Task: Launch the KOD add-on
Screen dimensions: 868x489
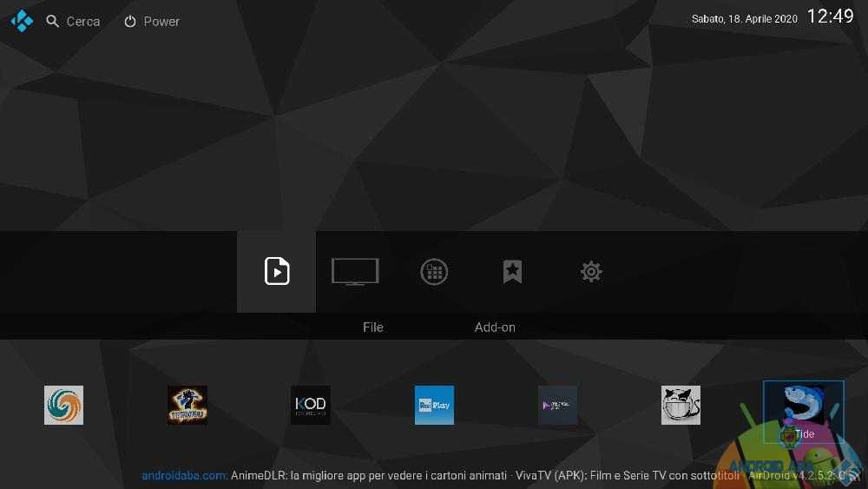Action: click(x=311, y=406)
